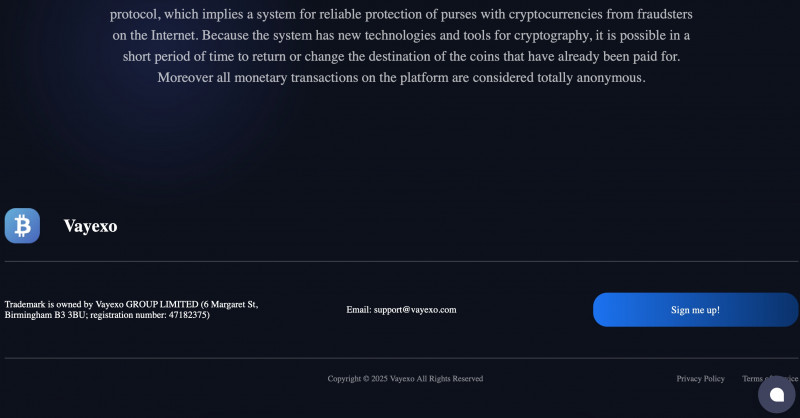Click the word 'anonymous' ending the paragraph
Screen dimensions: 800x418
611,78
